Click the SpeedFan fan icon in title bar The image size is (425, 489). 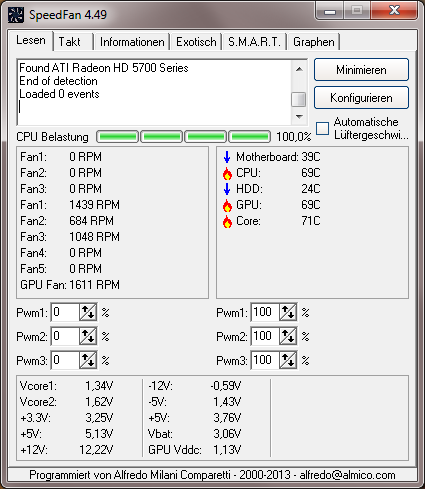click(16, 15)
